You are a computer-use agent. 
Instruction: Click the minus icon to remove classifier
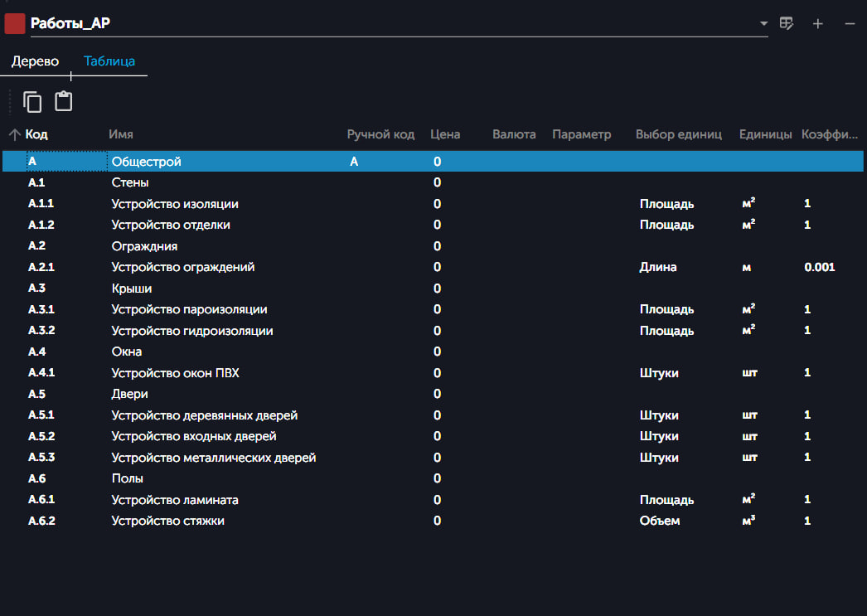pos(850,24)
